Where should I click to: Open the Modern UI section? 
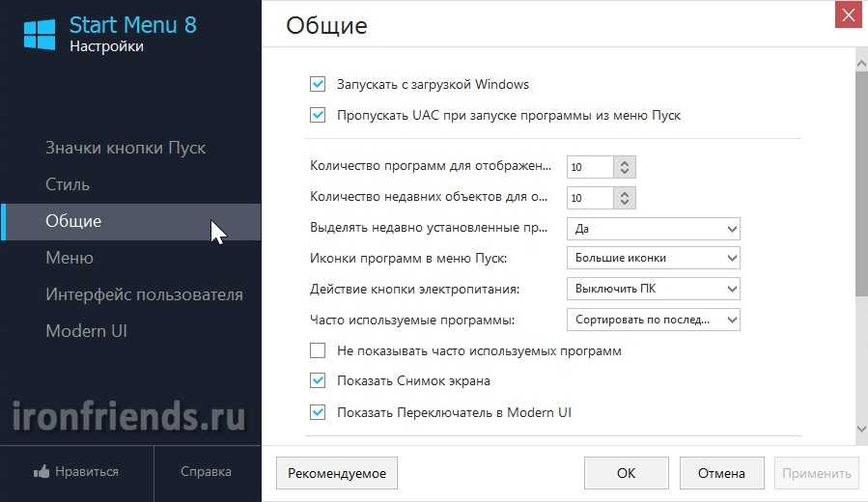86,331
